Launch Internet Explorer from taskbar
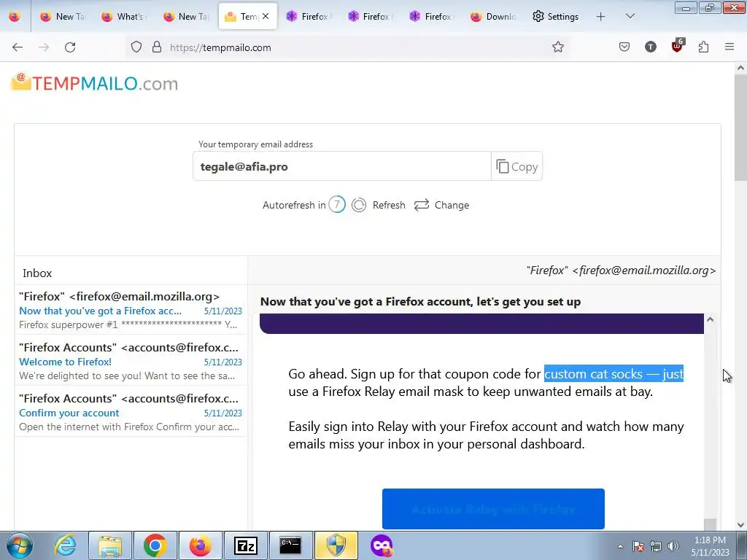The image size is (747, 560). 65,545
